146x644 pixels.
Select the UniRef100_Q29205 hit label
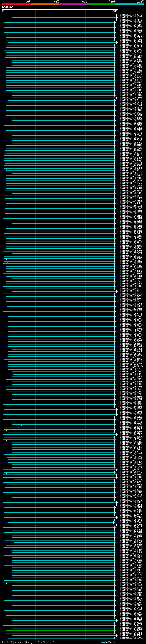point(131,364)
